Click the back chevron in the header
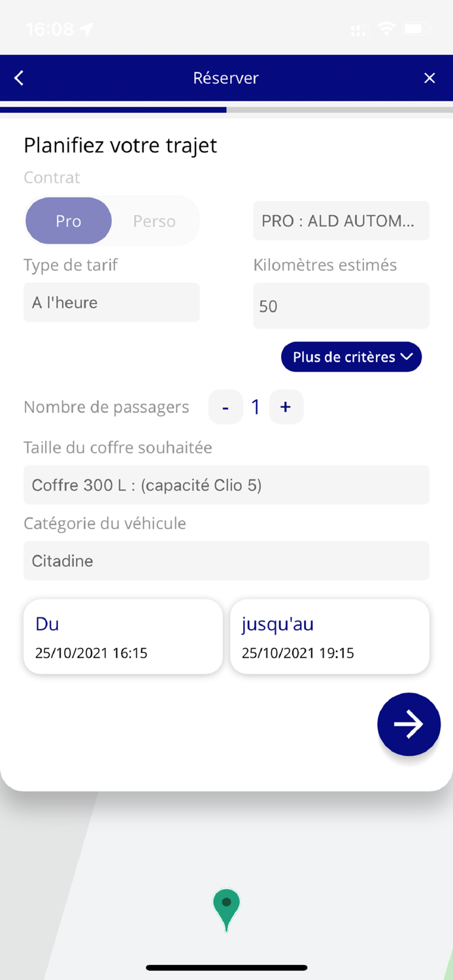453x980 pixels. tap(18, 77)
